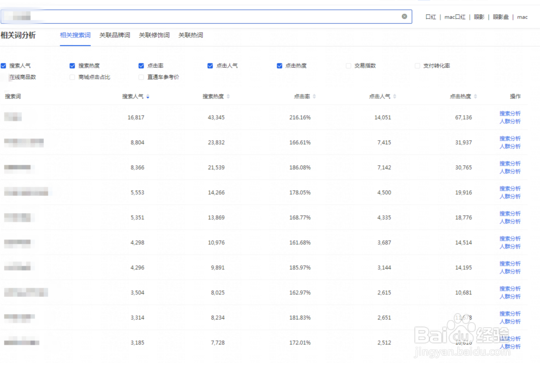
Task: Click the 操作 column header
Action: point(515,96)
